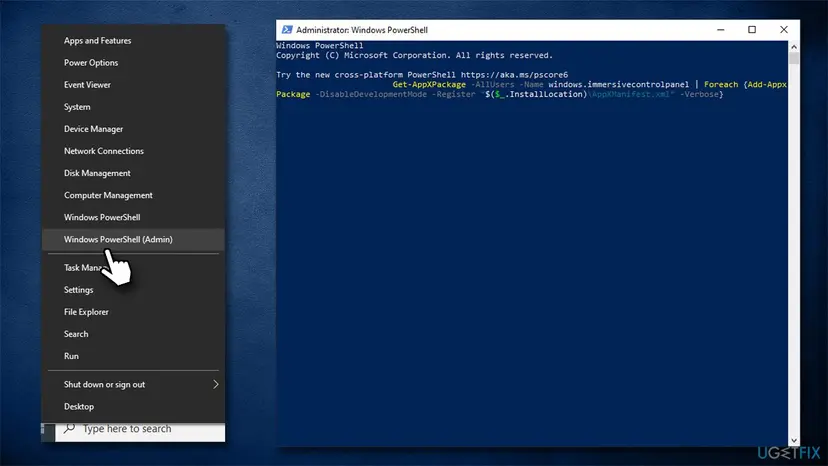Click the taskbar search box
Image resolution: width=828 pixels, height=466 pixels.
click(x=140, y=432)
